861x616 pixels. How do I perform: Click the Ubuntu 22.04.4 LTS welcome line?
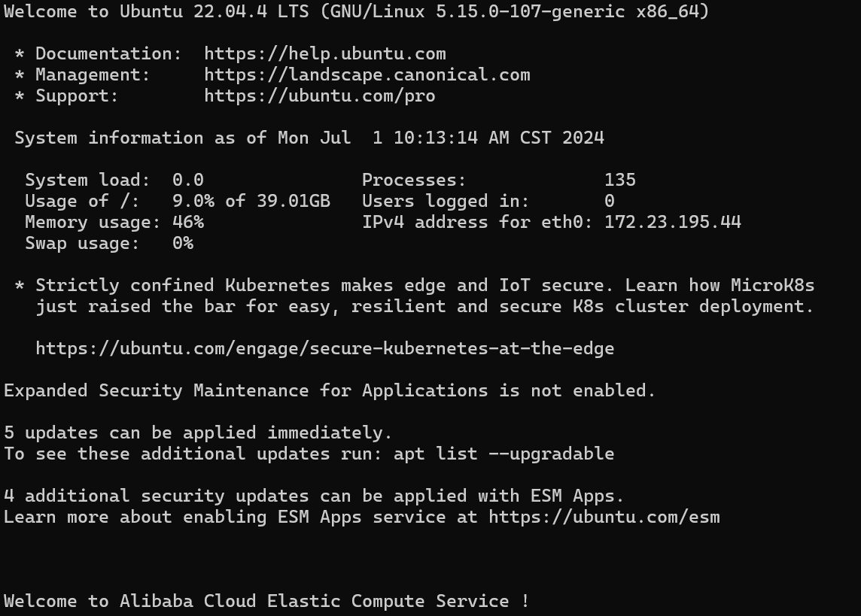click(357, 11)
